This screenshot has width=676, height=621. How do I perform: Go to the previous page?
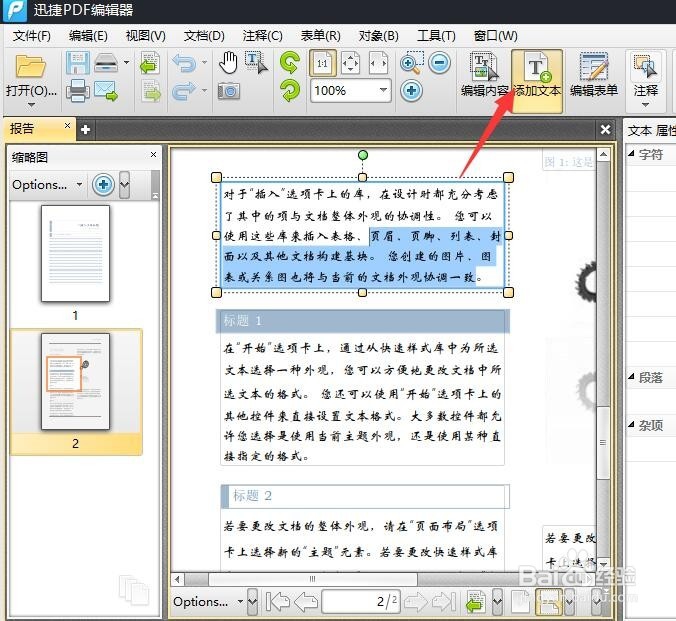coord(306,602)
